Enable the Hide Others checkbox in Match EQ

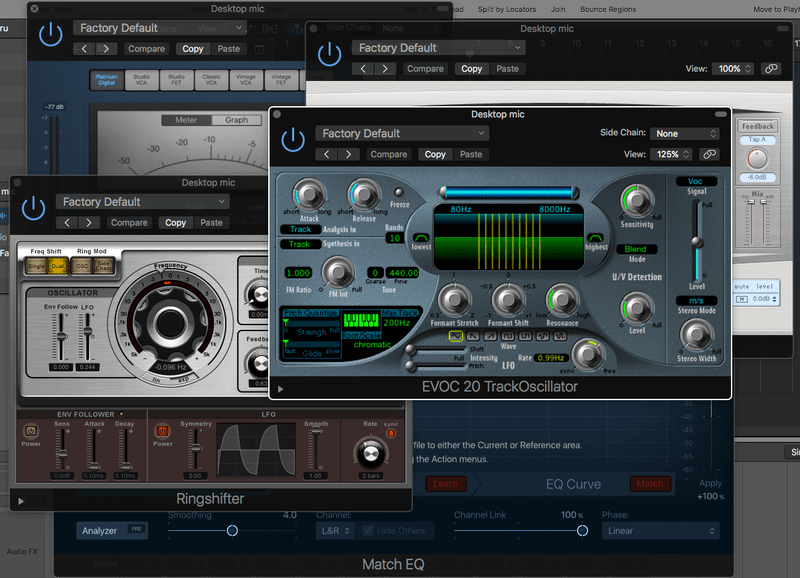point(370,530)
